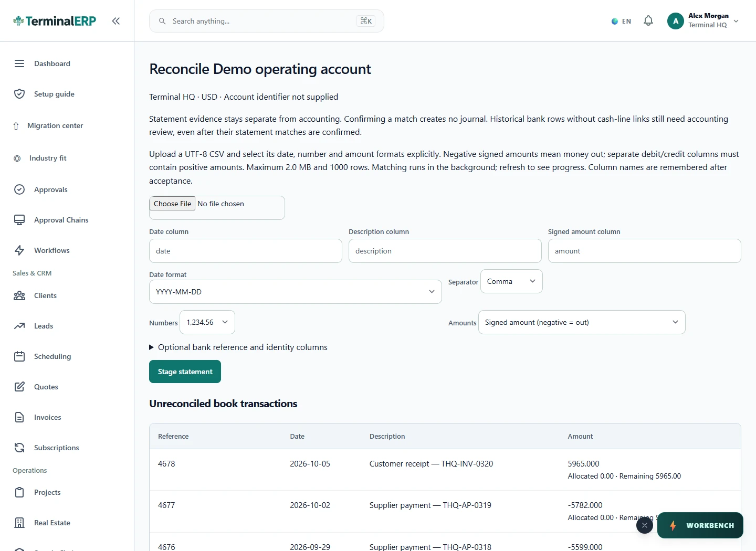Click the Subscriptions refresh icon

19,448
